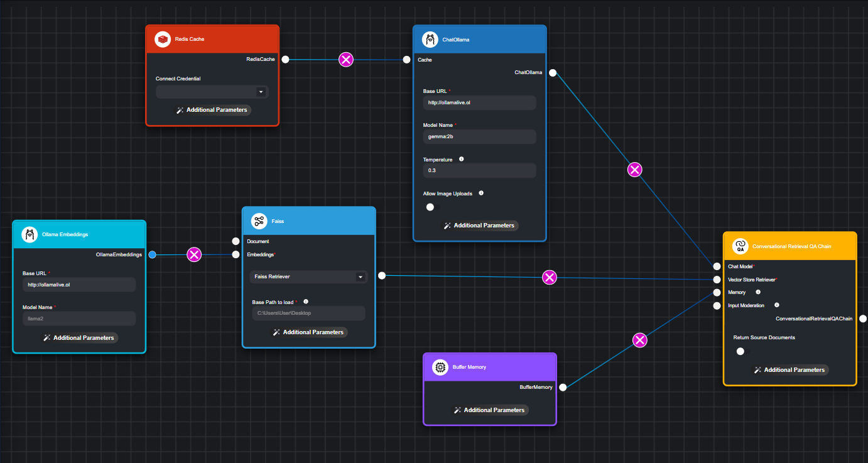Click the Ollama Embeddings Base URL field
This screenshot has height=463, width=868.
click(x=79, y=285)
